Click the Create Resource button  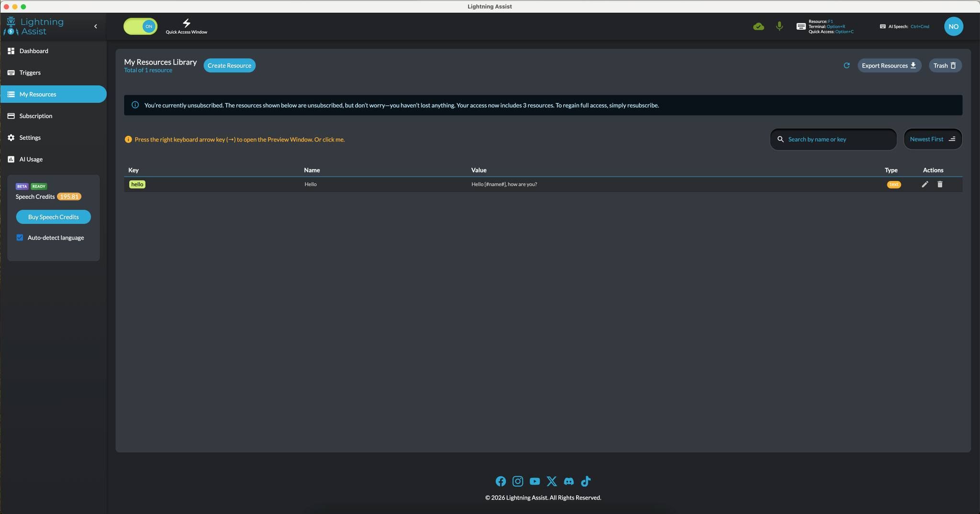tap(229, 65)
